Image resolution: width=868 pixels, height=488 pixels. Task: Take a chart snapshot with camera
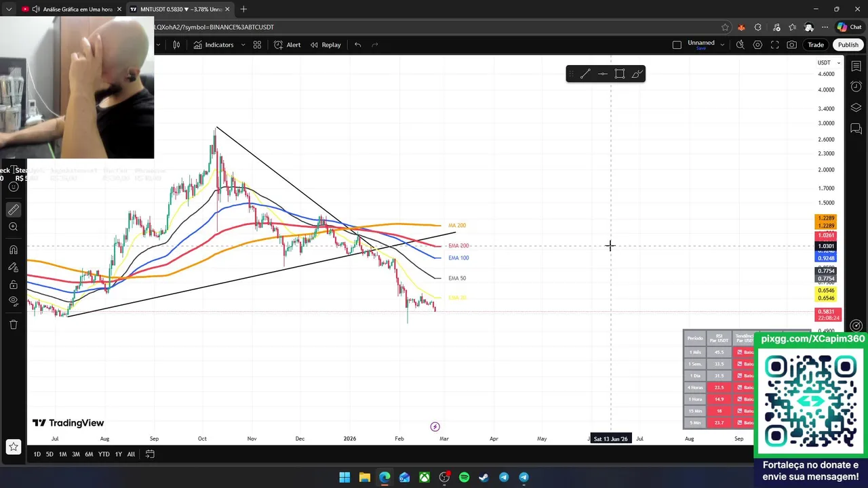[x=792, y=45]
